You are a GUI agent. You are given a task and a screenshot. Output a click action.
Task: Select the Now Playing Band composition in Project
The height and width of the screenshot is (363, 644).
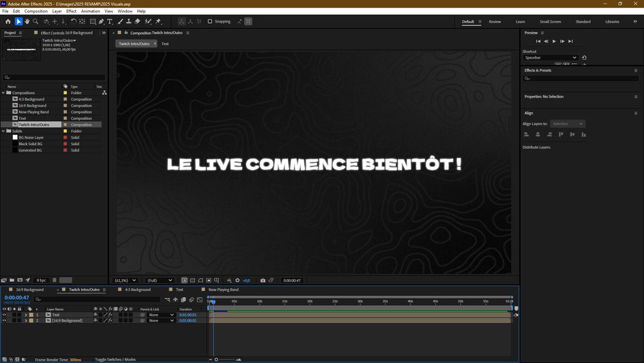pos(33,112)
